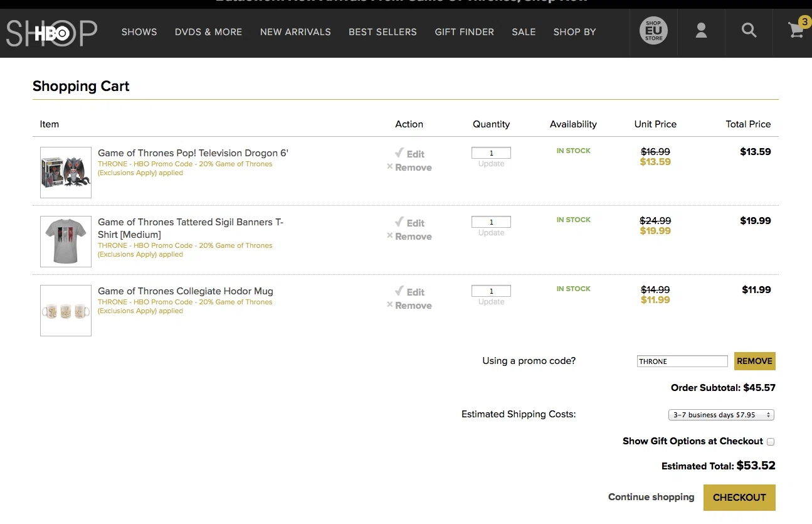
Task: Click the CHECKOUT button
Action: point(739,498)
